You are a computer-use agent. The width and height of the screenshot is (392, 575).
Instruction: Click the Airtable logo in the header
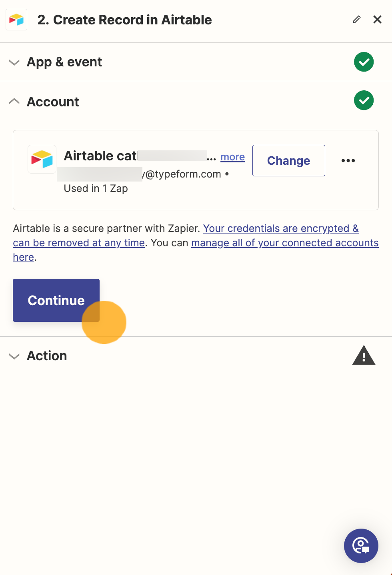coord(16,20)
